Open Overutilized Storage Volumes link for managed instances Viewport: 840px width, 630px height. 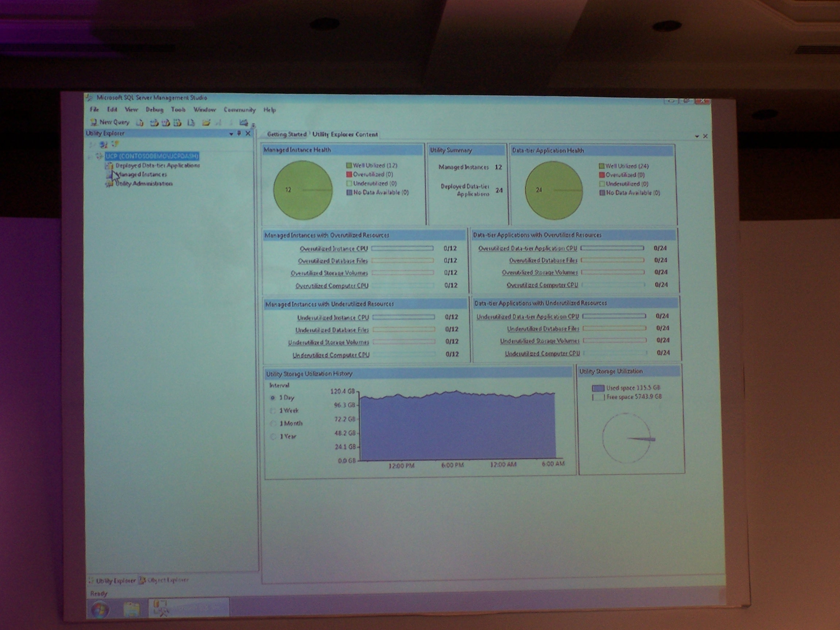coord(329,273)
